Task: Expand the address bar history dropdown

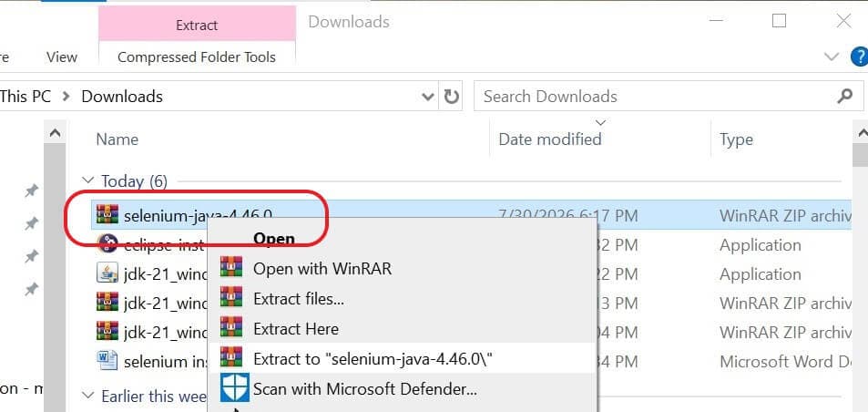Action: click(428, 97)
